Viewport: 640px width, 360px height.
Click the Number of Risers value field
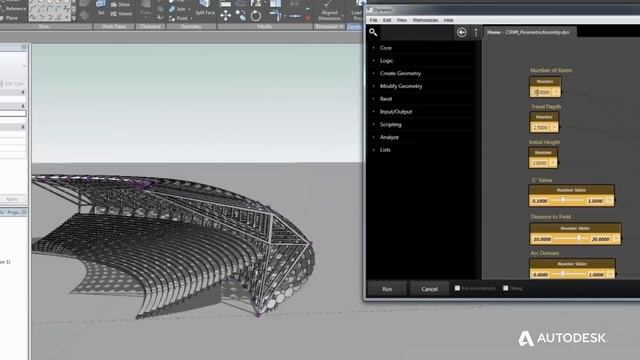coord(542,92)
